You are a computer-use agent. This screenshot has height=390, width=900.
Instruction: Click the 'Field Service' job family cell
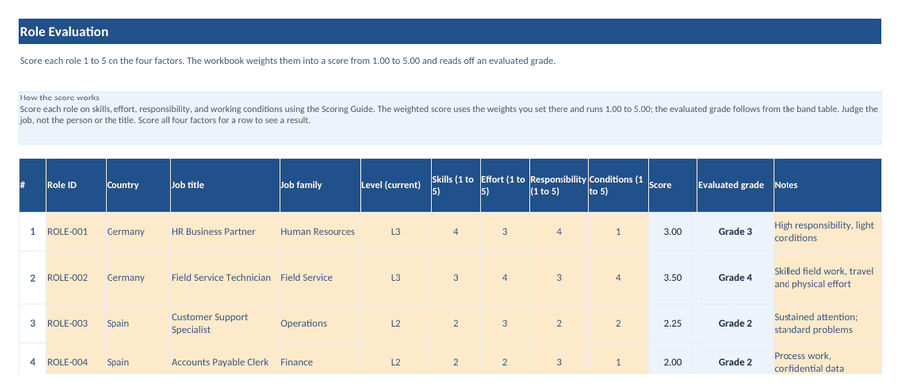pyautogui.click(x=320, y=278)
